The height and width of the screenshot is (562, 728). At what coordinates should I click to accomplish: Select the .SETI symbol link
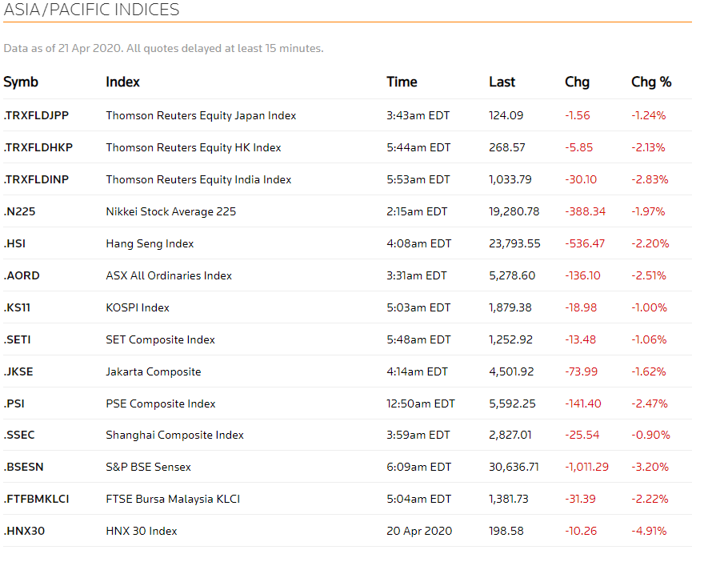point(17,339)
